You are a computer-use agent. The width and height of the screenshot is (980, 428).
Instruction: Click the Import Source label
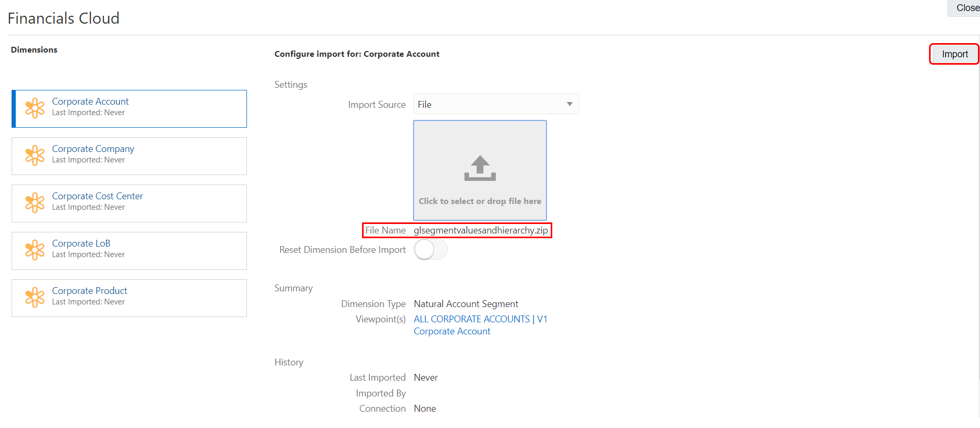pyautogui.click(x=377, y=105)
